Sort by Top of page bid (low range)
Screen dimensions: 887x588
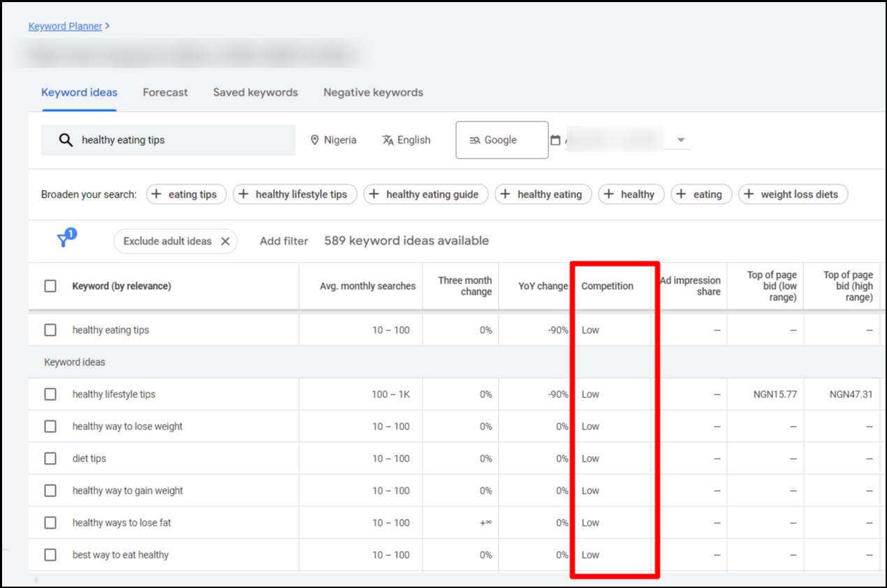(772, 286)
